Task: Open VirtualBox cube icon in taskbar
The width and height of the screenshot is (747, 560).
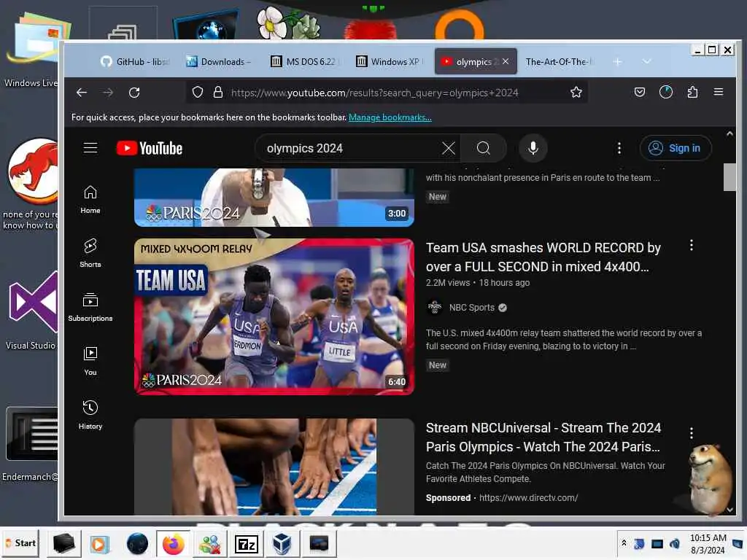Action: (x=282, y=544)
